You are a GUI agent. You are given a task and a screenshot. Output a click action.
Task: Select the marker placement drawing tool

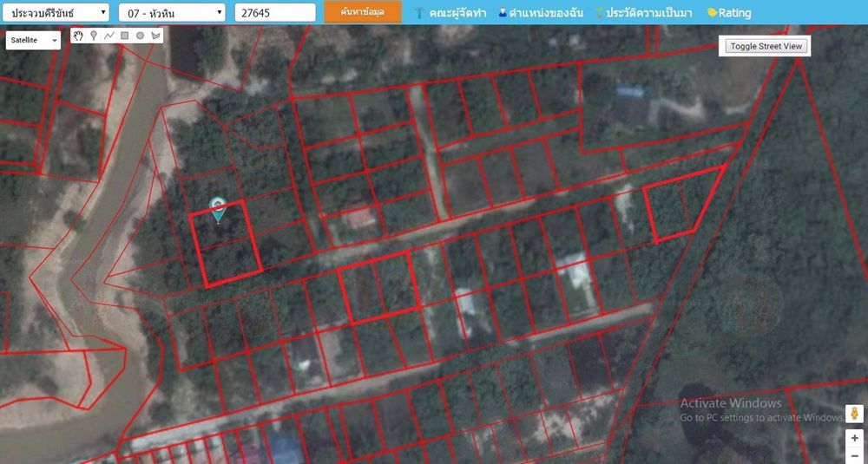click(x=94, y=36)
